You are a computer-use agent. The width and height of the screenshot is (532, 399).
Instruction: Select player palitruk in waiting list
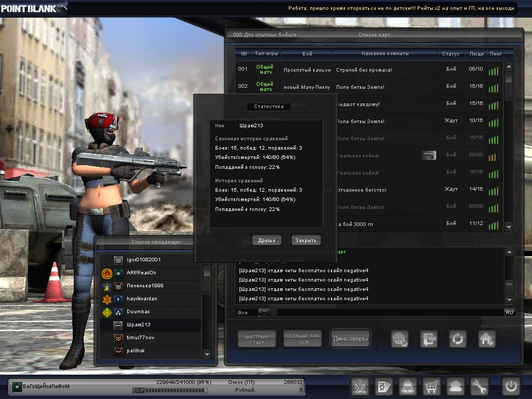(x=150, y=351)
